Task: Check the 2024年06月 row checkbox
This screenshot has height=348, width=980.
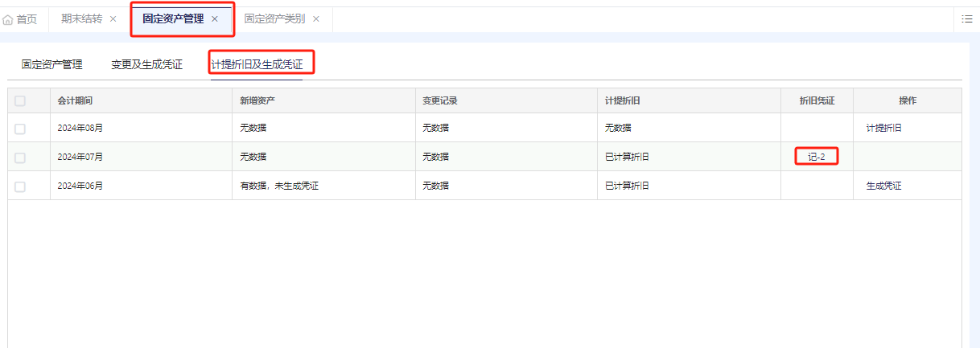Action: click(x=20, y=186)
